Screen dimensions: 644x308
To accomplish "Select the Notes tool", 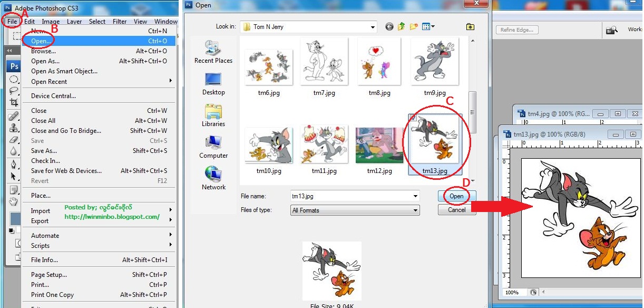I will [14, 190].
